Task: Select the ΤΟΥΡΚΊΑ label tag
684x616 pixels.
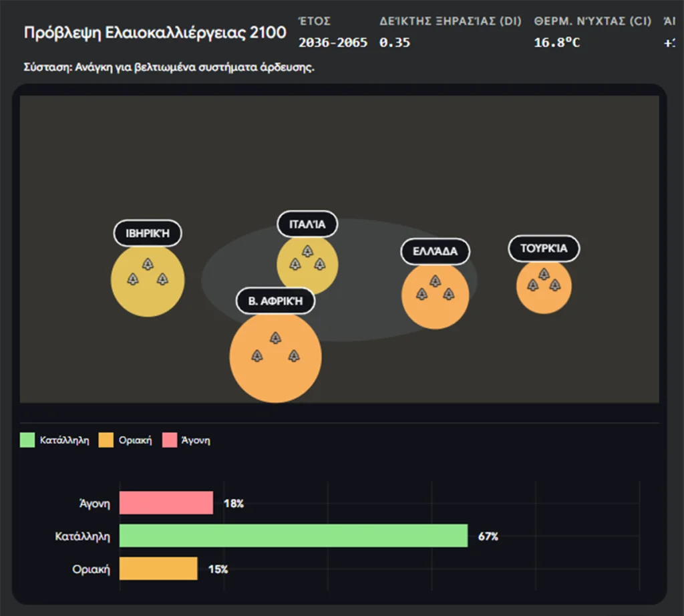Action: [x=544, y=249]
